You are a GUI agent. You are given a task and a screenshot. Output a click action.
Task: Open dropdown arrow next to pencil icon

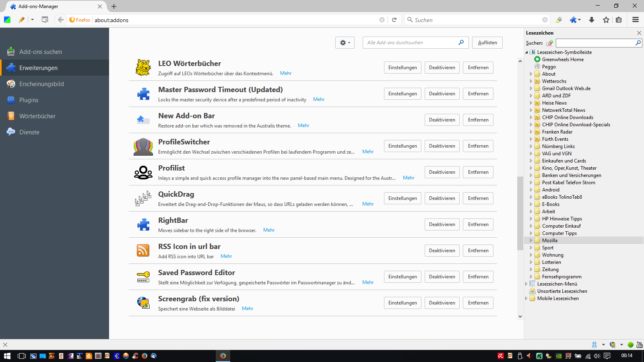point(32,20)
